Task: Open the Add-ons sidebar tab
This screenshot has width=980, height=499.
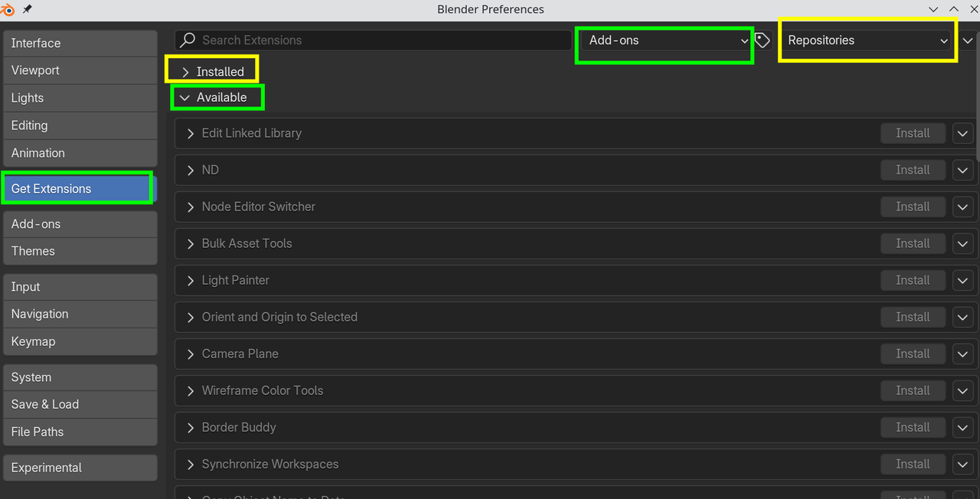Action: [x=80, y=223]
